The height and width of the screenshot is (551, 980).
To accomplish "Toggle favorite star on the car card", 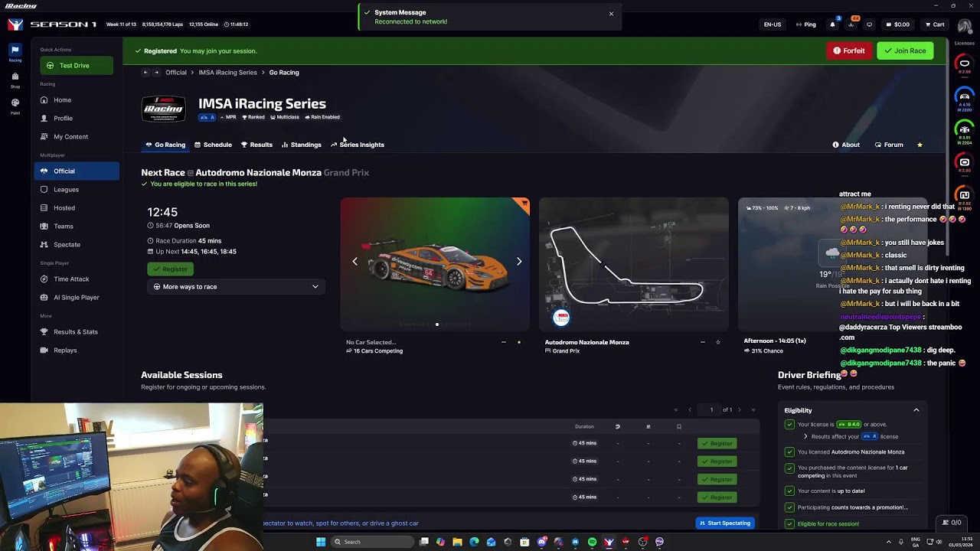I will (x=519, y=342).
